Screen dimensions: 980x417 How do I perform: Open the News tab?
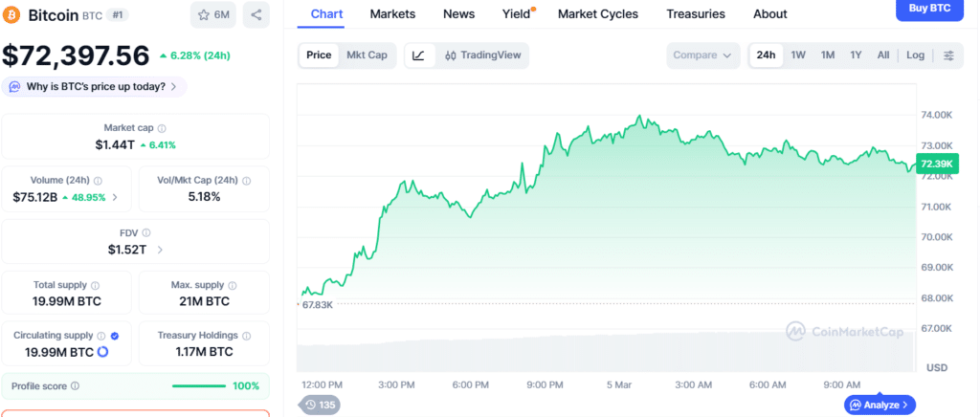pyautogui.click(x=458, y=13)
